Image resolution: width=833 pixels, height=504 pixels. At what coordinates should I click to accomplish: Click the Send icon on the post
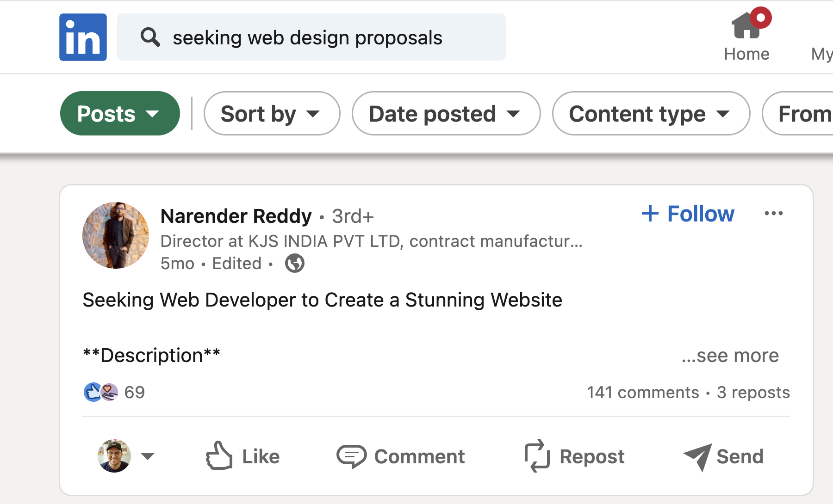(697, 455)
